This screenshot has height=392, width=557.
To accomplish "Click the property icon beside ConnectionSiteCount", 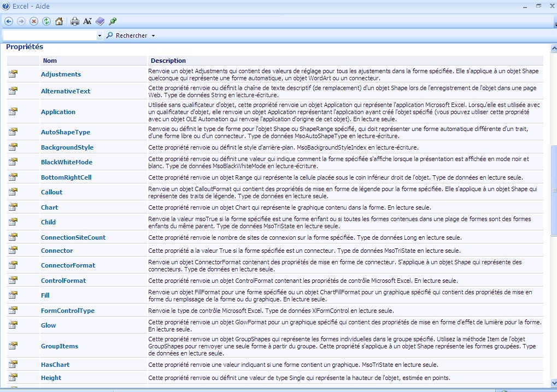I will pos(13,236).
